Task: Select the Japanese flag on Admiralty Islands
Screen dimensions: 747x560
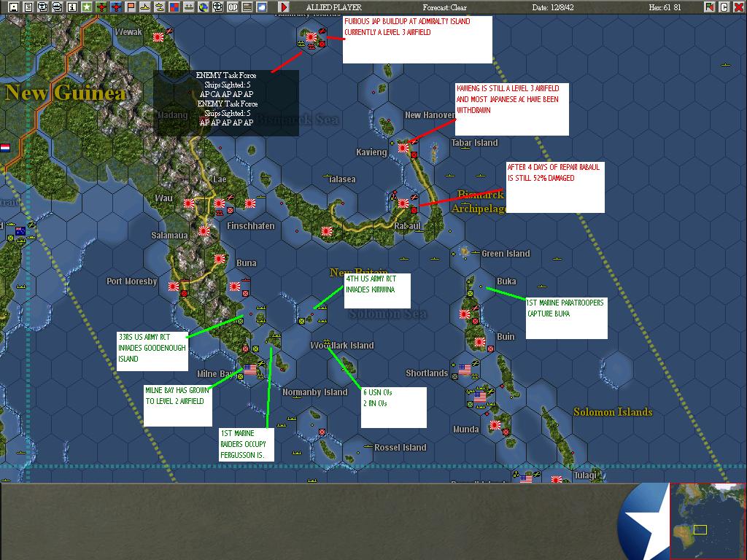Action: tap(311, 36)
